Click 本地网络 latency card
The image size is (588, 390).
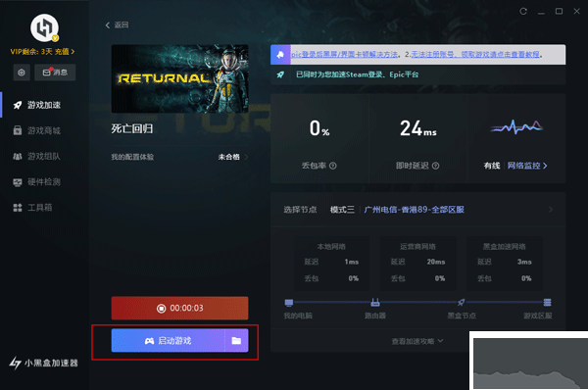(x=331, y=264)
